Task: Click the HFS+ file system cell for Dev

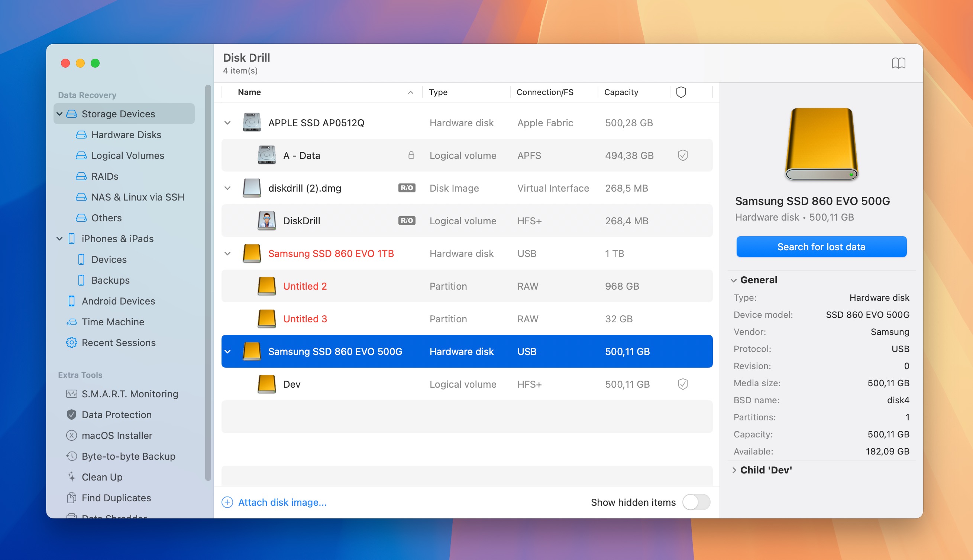Action: (x=529, y=384)
